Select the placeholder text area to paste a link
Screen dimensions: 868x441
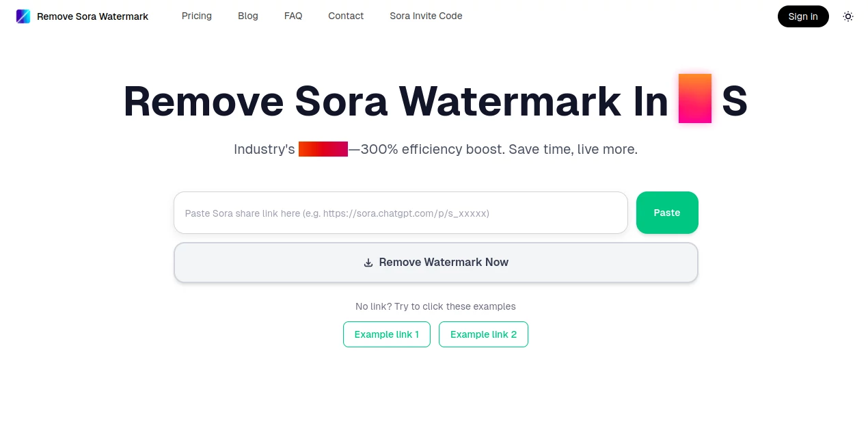(336, 213)
